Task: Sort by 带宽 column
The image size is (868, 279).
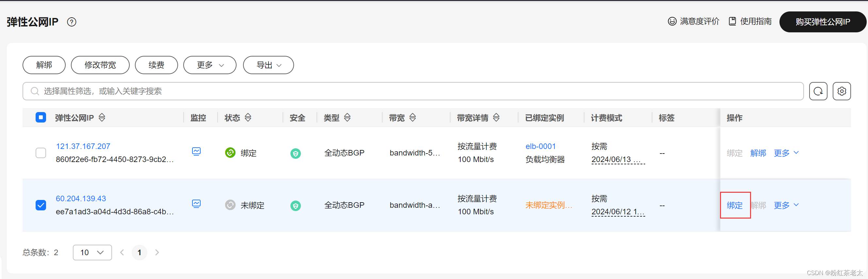Action: [x=413, y=118]
